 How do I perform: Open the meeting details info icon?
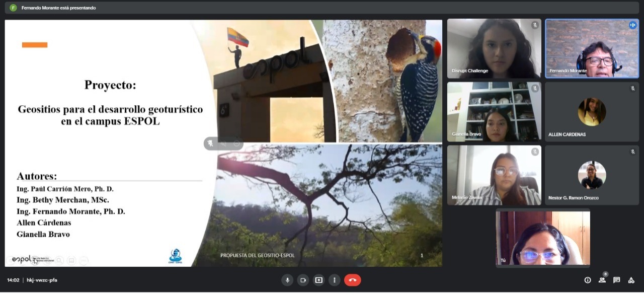[x=587, y=280]
